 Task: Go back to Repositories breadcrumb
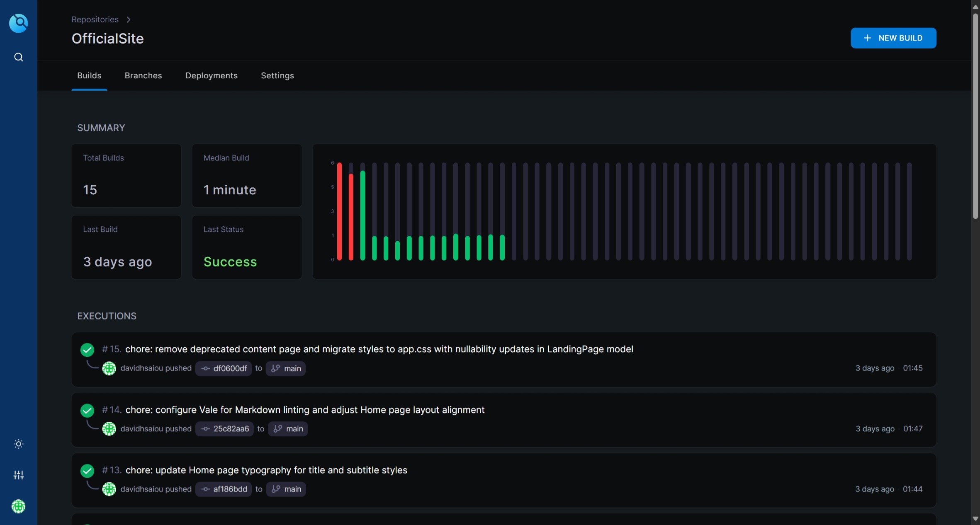coord(95,19)
